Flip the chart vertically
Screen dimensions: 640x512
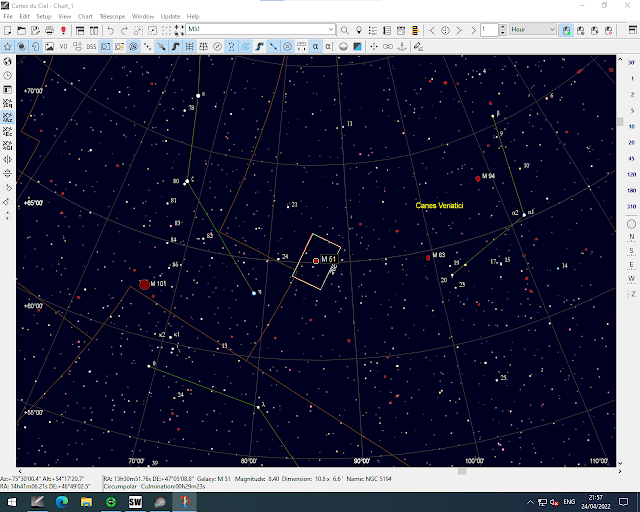7,174
